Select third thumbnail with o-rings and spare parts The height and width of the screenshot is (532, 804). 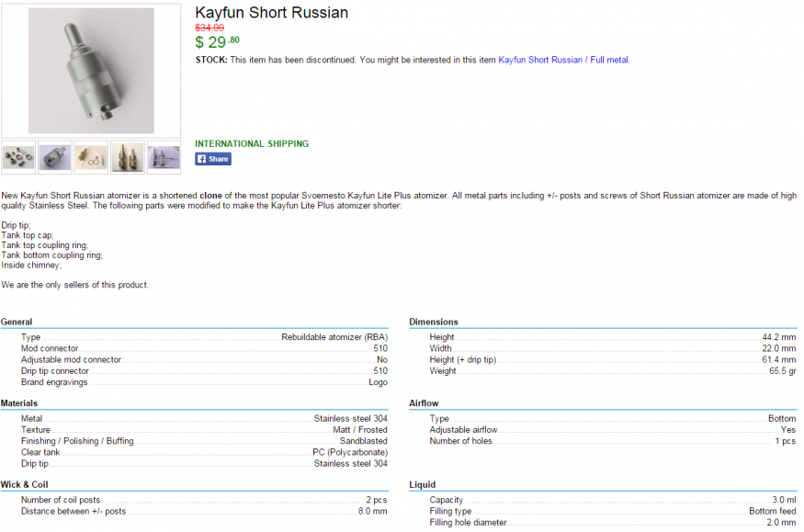(x=91, y=157)
